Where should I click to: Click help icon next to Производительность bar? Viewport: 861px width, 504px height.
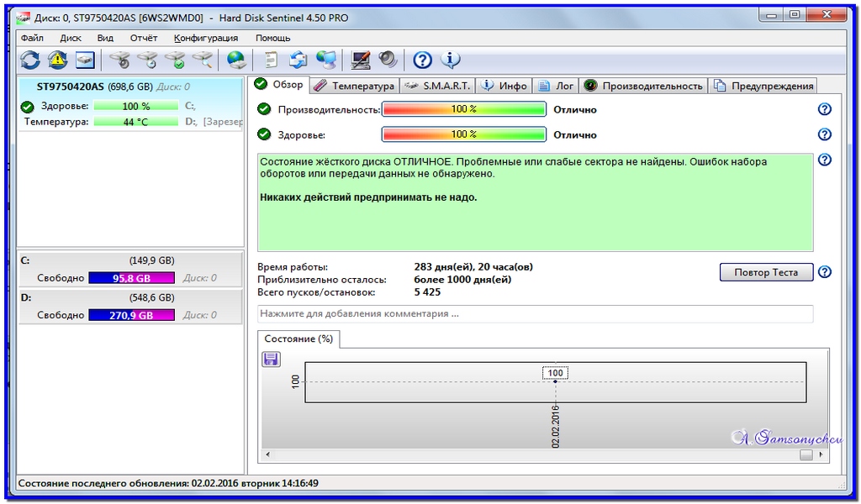coord(824,109)
